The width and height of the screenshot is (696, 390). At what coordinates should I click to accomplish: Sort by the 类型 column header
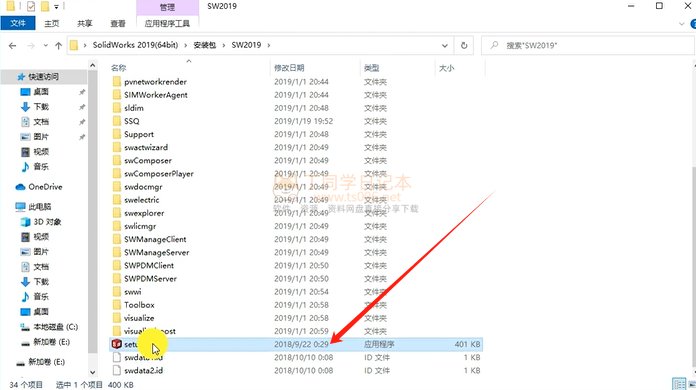[372, 68]
